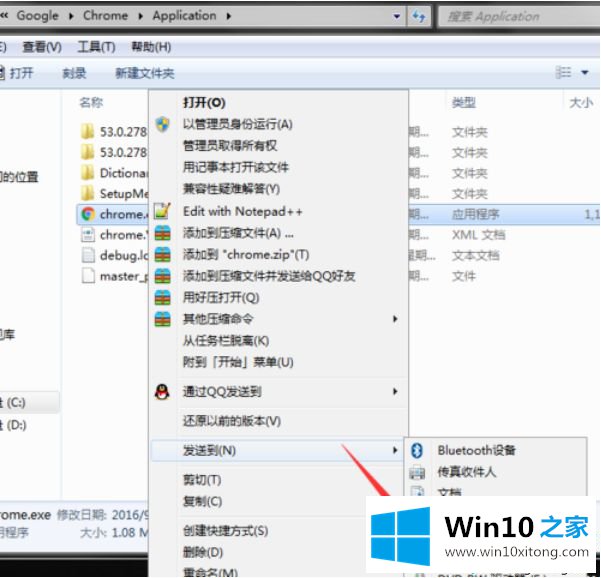Click the archive icon beside 添加到 "chrome.zip"(T)
The width and height of the screenshot is (601, 578).
coord(162,255)
